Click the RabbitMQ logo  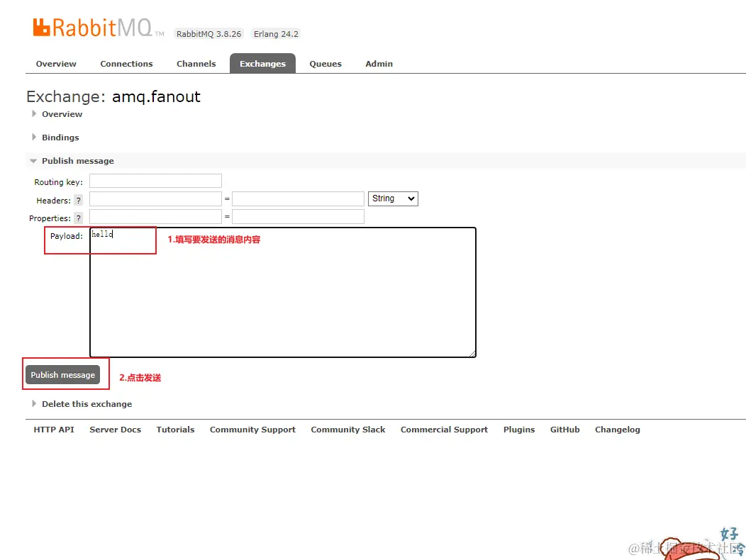click(x=98, y=28)
